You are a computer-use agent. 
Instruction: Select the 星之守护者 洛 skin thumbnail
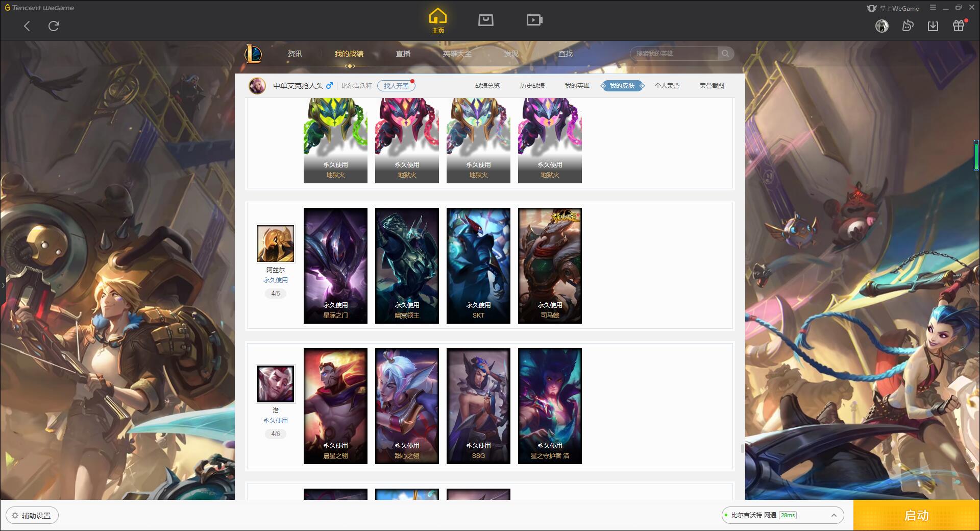point(550,406)
